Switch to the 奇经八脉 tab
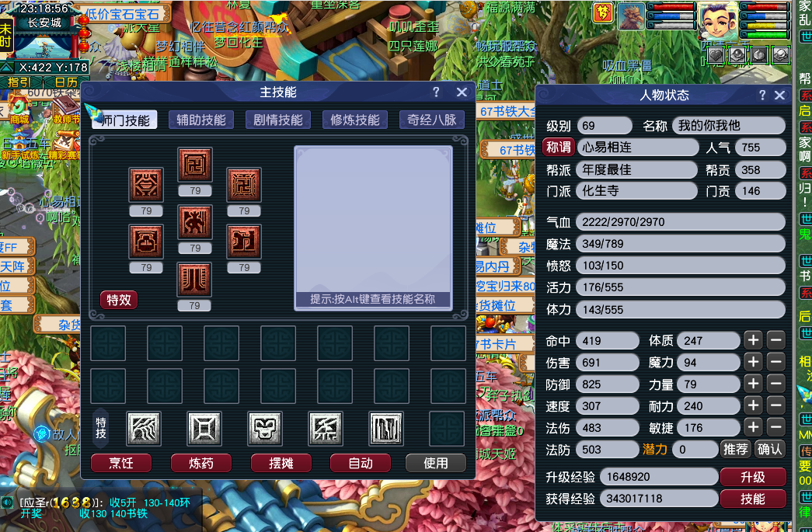Screen dimensions: 812x532 click(x=431, y=120)
